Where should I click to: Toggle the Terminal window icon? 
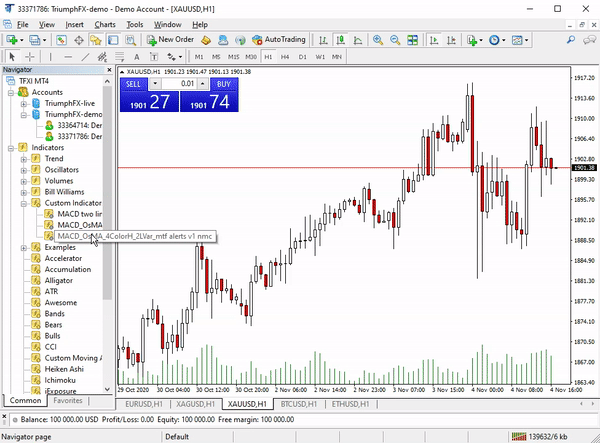click(x=113, y=40)
